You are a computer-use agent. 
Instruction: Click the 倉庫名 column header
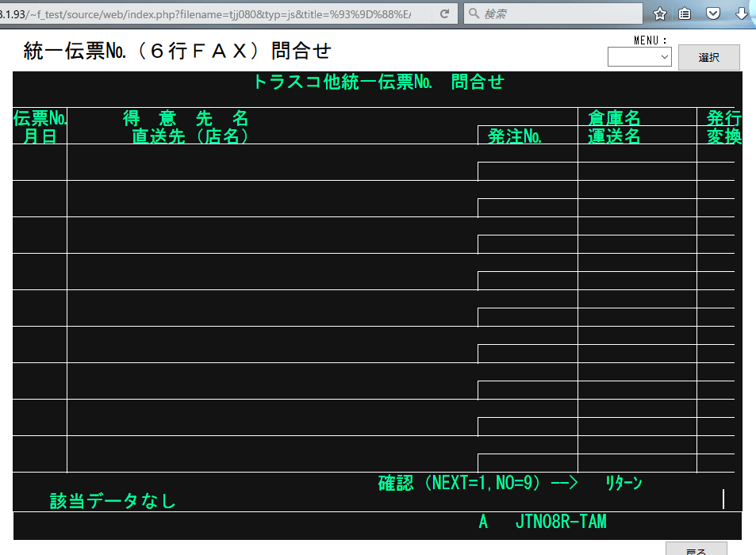(x=613, y=118)
